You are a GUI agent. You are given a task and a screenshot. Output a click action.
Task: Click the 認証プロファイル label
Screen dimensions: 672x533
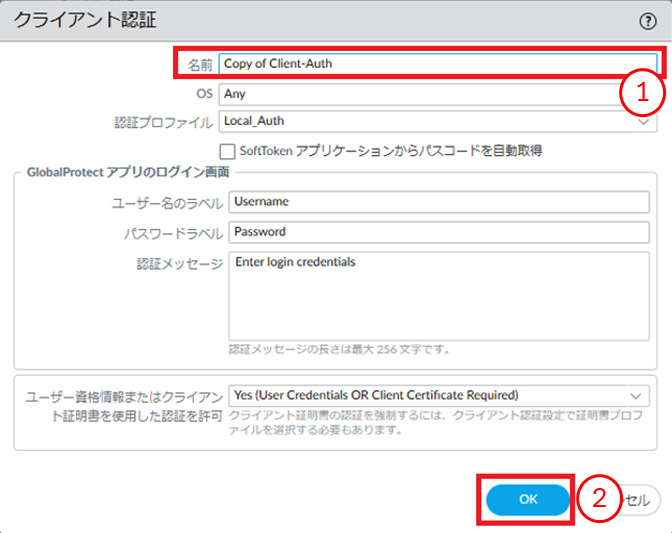click(163, 123)
